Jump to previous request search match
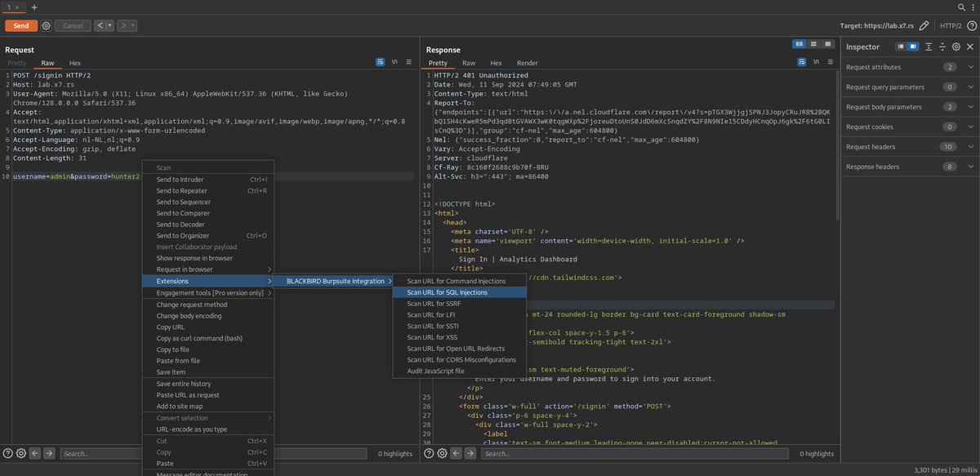This screenshot has height=476, width=980. tap(35, 453)
